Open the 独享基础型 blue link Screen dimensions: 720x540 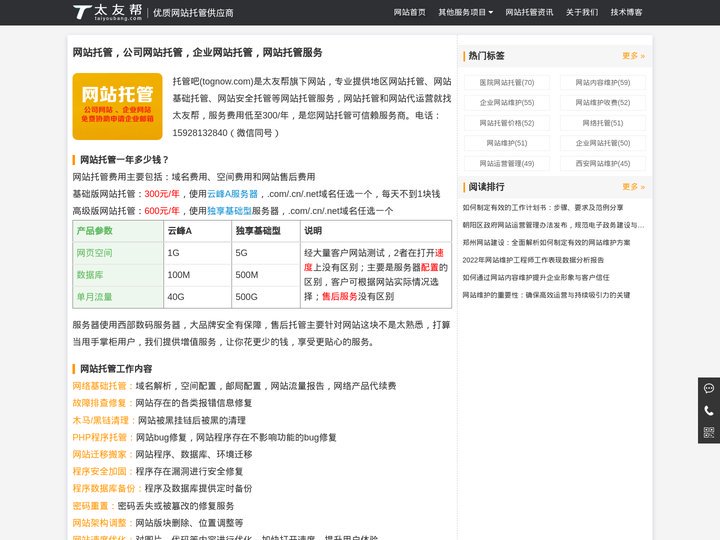tap(229, 211)
